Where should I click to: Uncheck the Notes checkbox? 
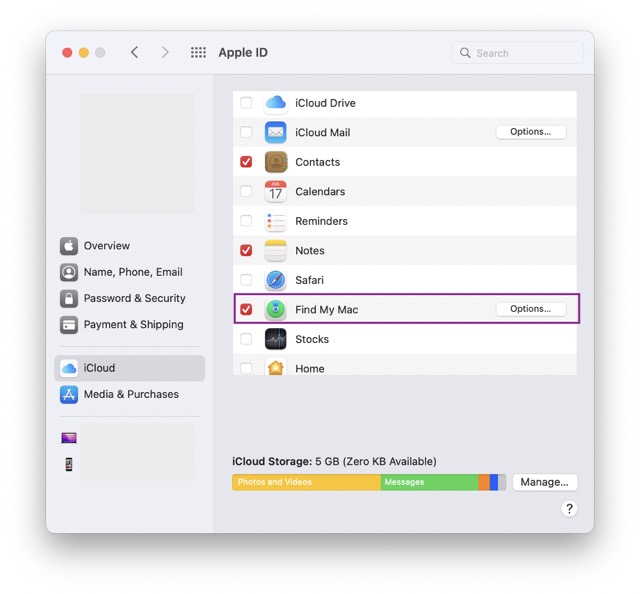click(246, 250)
